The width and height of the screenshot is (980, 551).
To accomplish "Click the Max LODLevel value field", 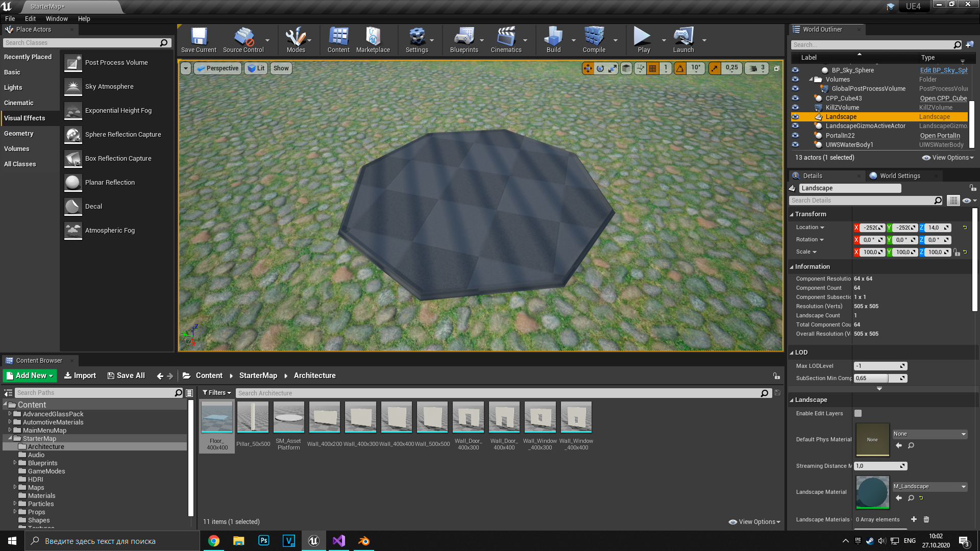I will pos(880,366).
